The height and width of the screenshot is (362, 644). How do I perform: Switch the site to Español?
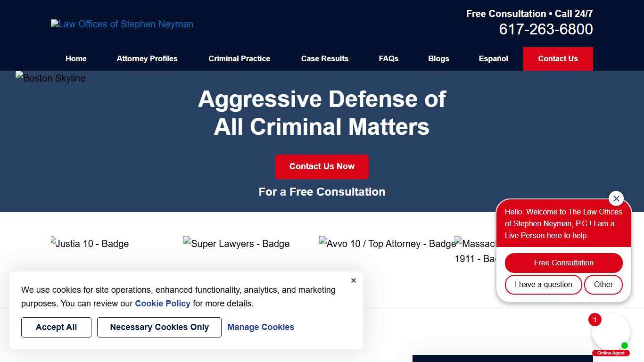click(493, 58)
